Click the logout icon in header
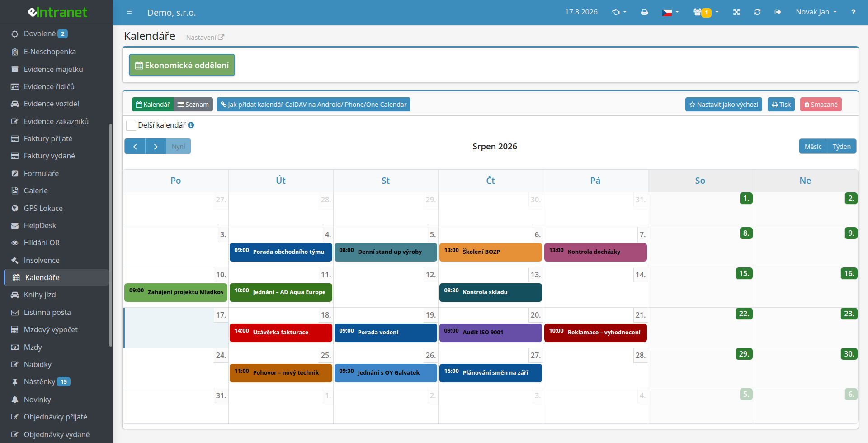This screenshot has height=443, width=868. click(x=778, y=12)
